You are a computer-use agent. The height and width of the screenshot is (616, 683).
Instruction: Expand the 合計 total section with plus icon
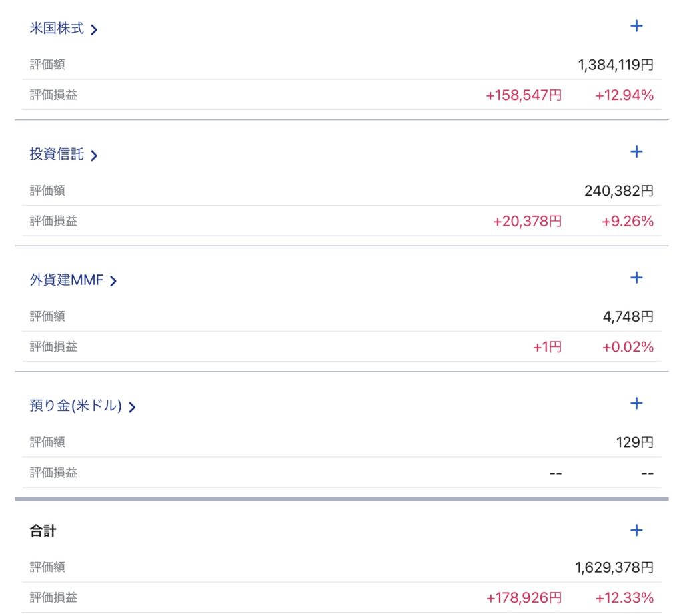pos(636,530)
